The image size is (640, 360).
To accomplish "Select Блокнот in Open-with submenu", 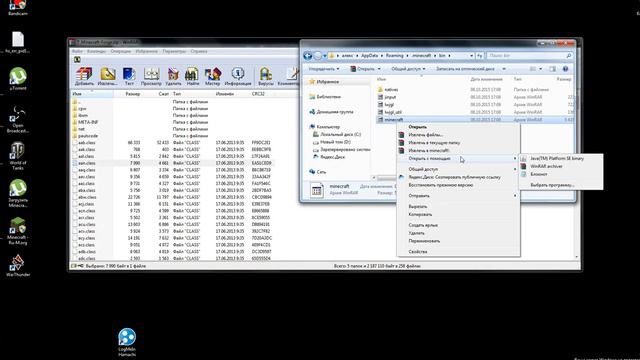I will pyautogui.click(x=561, y=174).
